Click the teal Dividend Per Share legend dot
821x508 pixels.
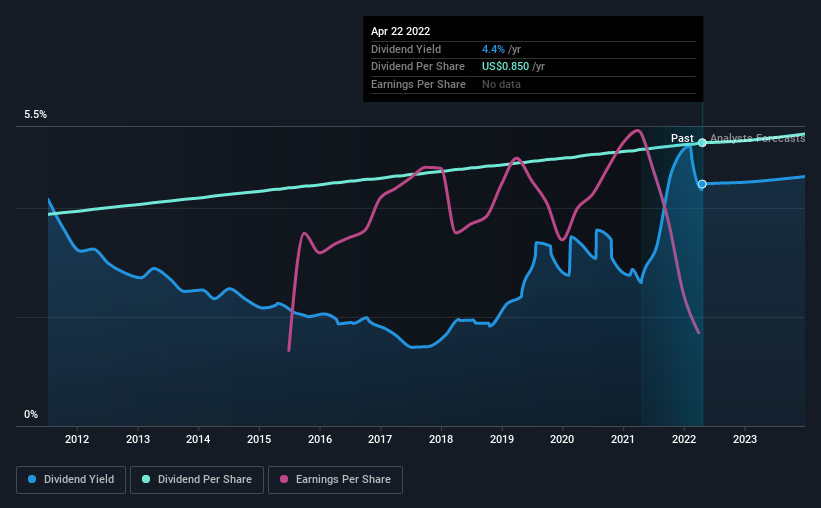pos(146,479)
